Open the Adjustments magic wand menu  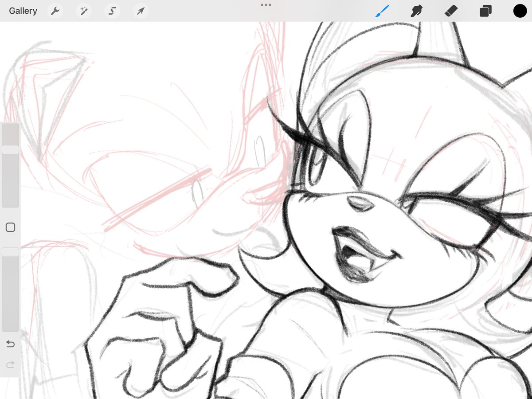tap(83, 11)
